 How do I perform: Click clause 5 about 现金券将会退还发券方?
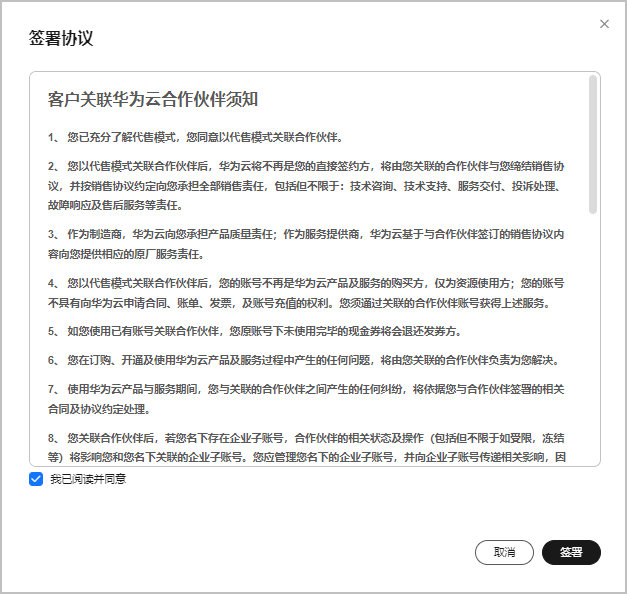255,331
